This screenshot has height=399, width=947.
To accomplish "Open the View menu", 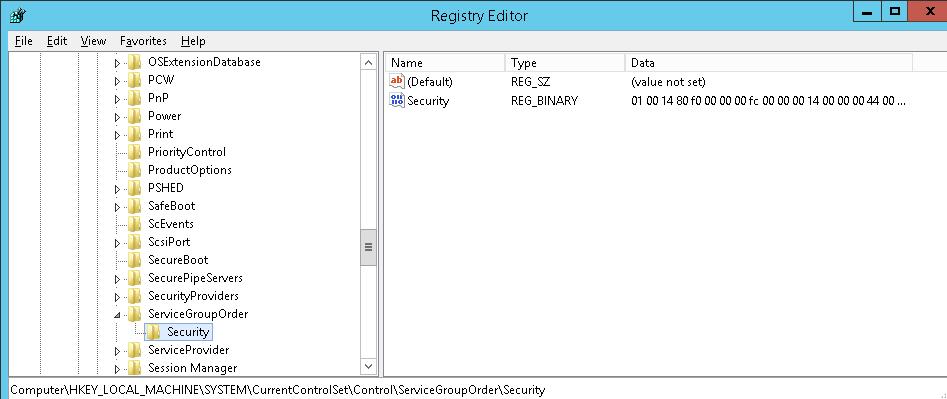I will click(x=93, y=41).
